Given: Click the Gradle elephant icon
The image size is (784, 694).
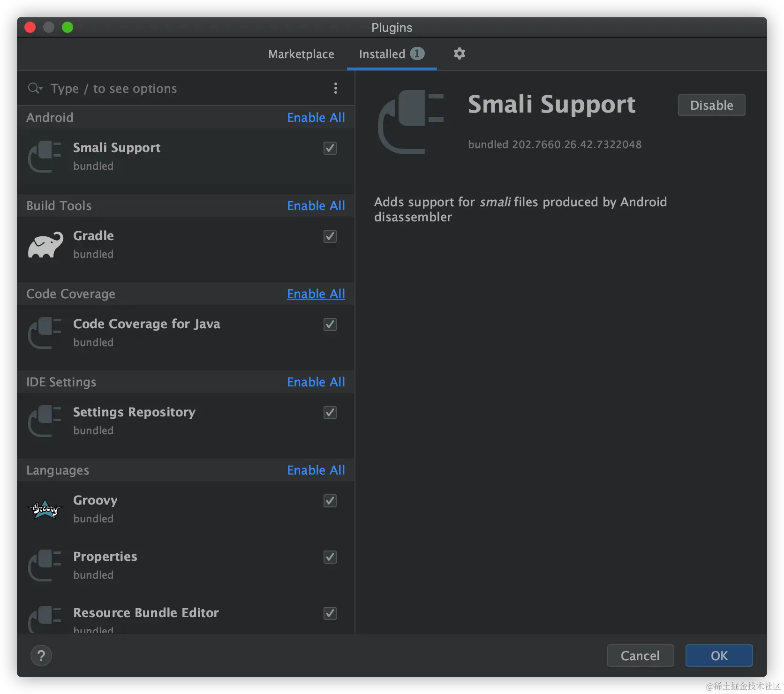Looking at the screenshot, I should [45, 244].
